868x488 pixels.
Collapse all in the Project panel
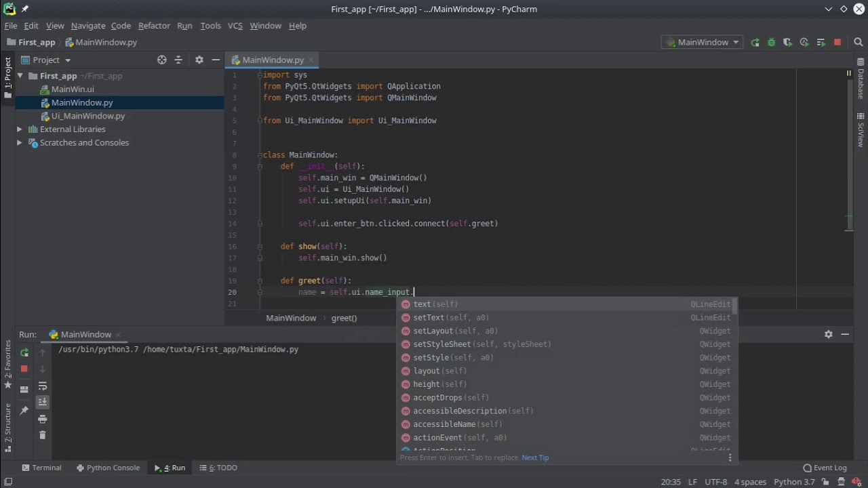point(178,60)
